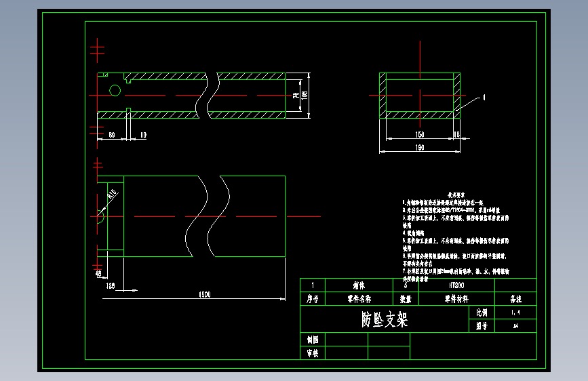588x381 pixels.
Task: Click the 备注 header cell
Action: tap(515, 299)
